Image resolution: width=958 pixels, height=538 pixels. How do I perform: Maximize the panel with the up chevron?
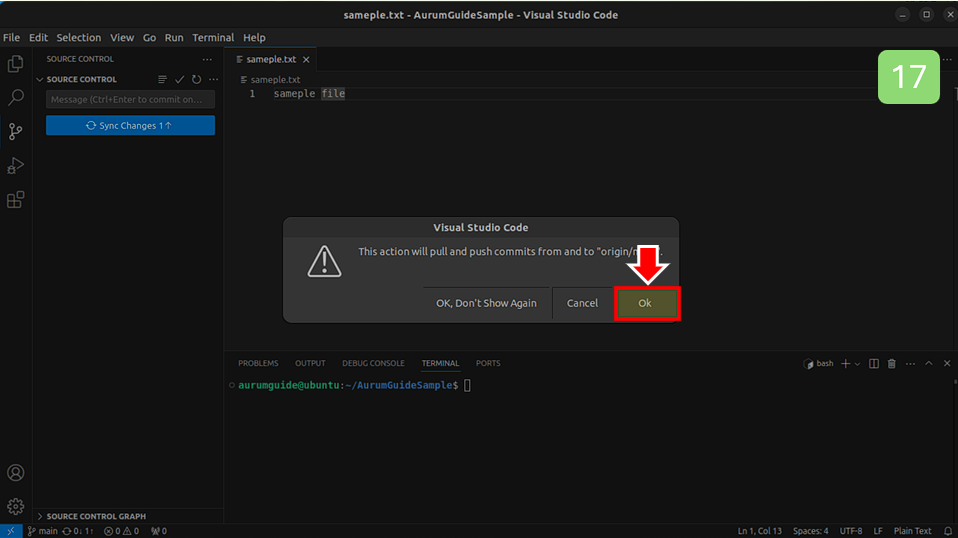pos(929,363)
